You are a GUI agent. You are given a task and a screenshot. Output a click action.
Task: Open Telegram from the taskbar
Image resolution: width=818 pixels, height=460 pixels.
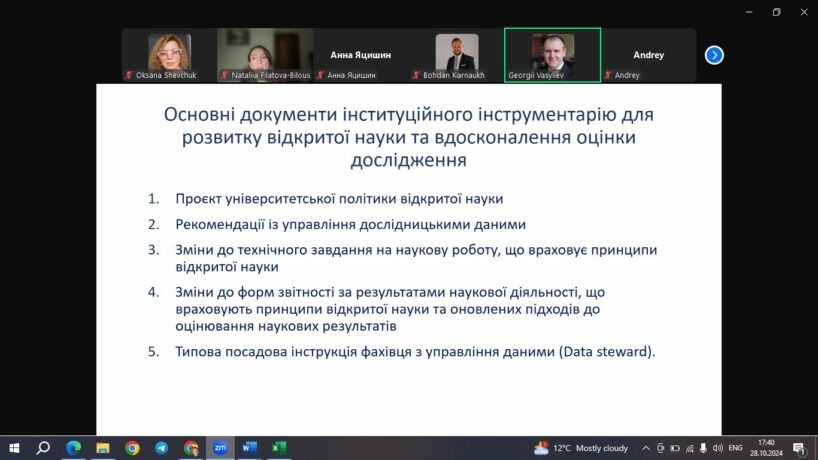coord(161,448)
